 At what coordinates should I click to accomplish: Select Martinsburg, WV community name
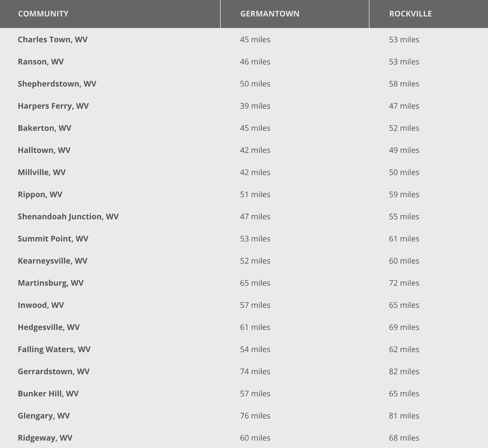tap(50, 283)
